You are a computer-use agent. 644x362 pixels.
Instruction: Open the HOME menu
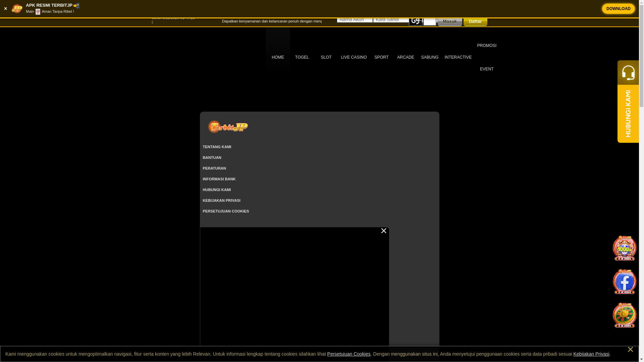[278, 57]
